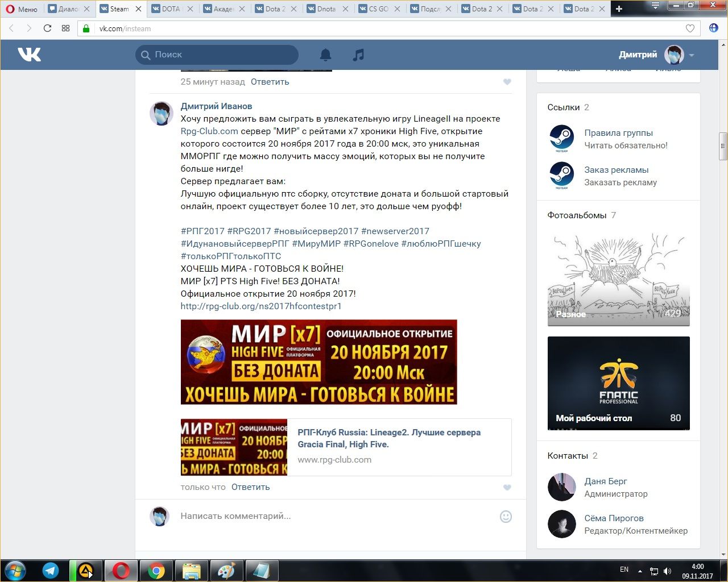The width and height of the screenshot is (728, 582).
Task: Open a new browser tab
Action: click(x=619, y=9)
